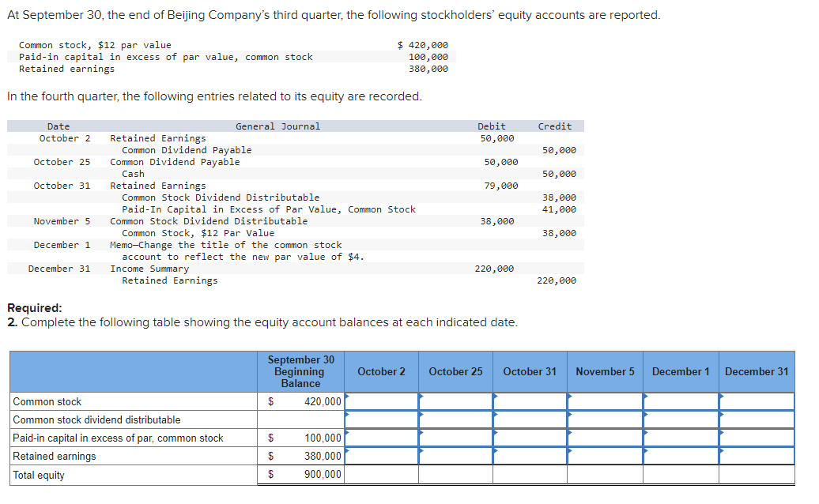Click the Credit column header in journal
This screenshot has height=504, width=819.
pos(555,126)
